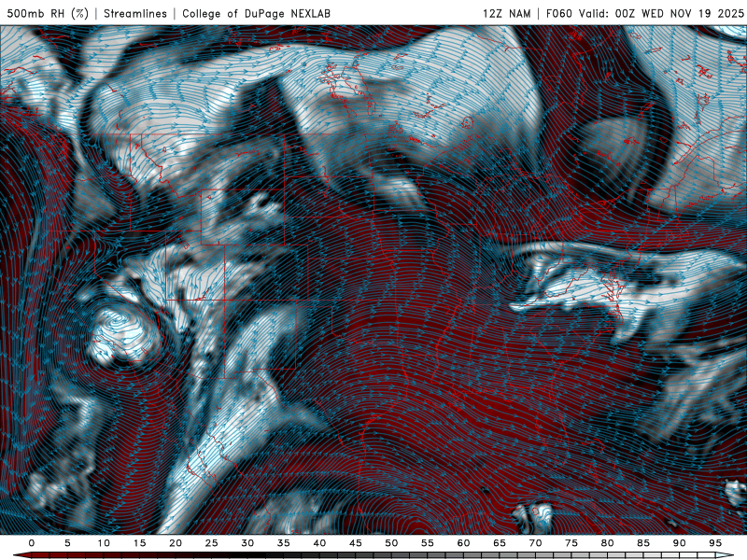Click the colorbar label '95'
This screenshot has width=747, height=560.
(715, 543)
